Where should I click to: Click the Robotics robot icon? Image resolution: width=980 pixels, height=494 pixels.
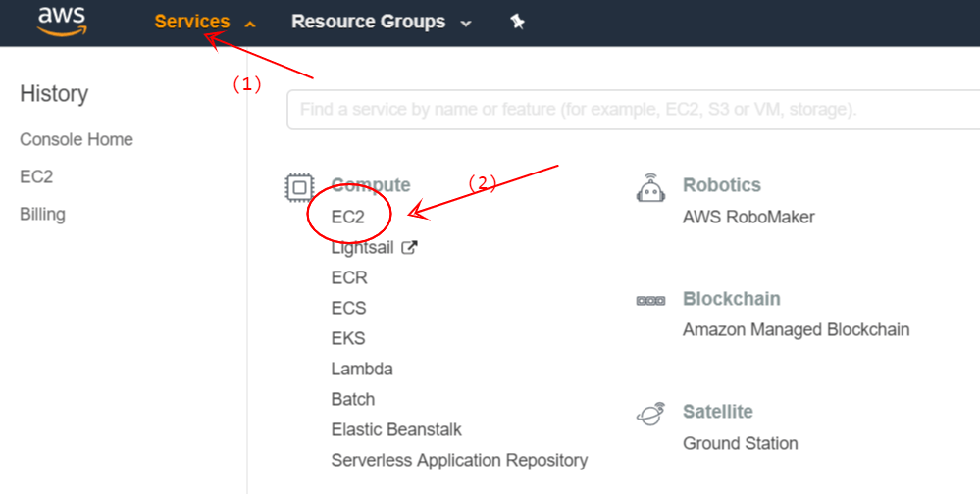point(650,186)
